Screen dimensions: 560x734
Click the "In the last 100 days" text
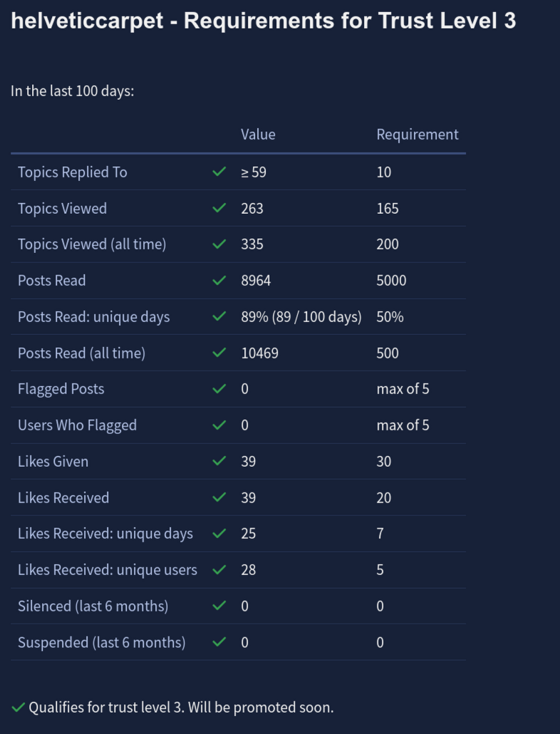coord(73,91)
